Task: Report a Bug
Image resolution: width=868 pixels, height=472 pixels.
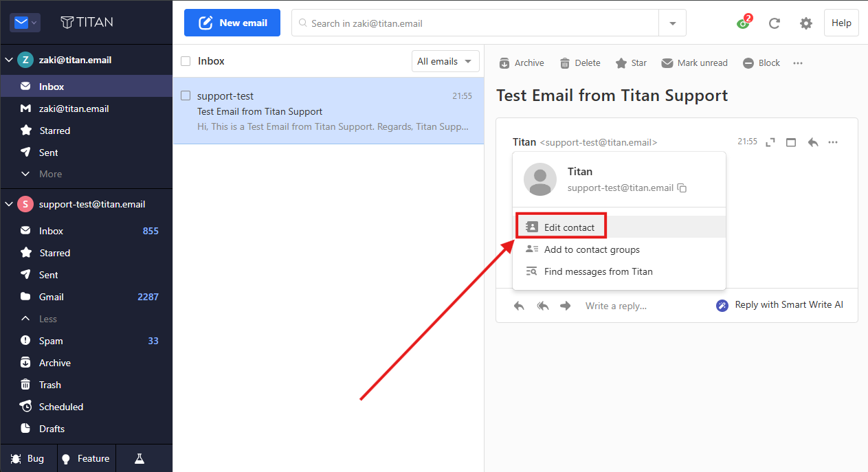Action: click(x=27, y=458)
